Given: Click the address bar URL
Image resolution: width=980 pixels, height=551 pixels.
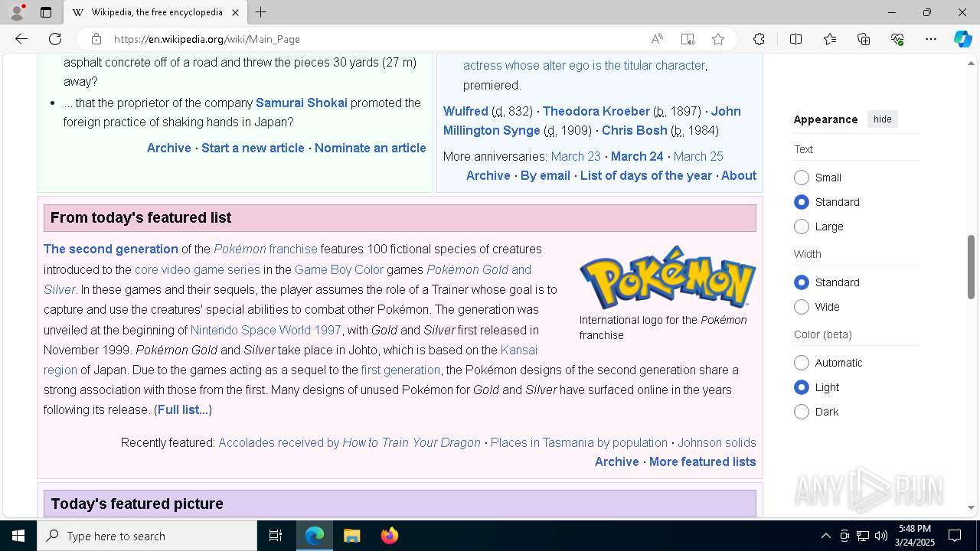Looking at the screenshot, I should pos(207,39).
